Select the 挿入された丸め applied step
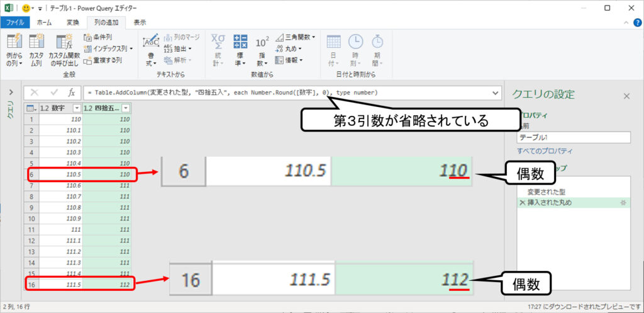 (x=574, y=202)
